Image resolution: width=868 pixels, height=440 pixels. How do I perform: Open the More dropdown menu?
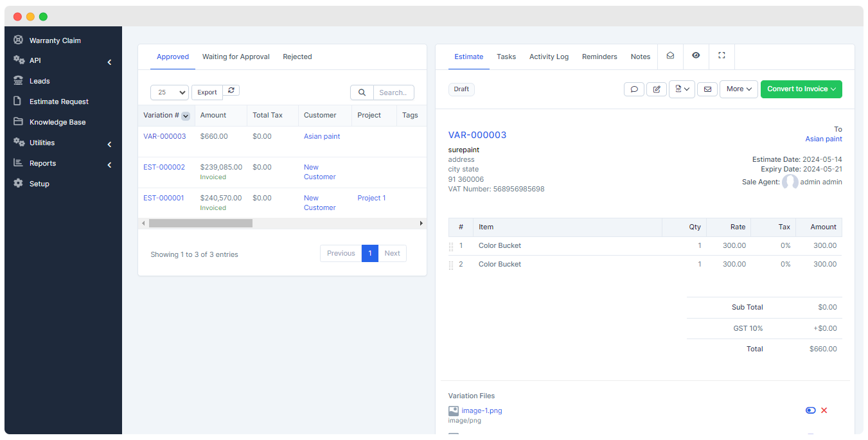[739, 89]
